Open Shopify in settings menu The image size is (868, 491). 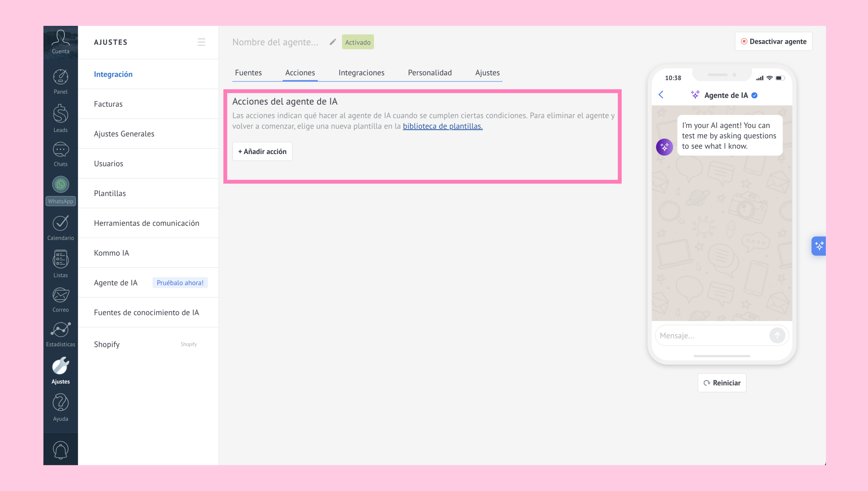tap(148, 344)
